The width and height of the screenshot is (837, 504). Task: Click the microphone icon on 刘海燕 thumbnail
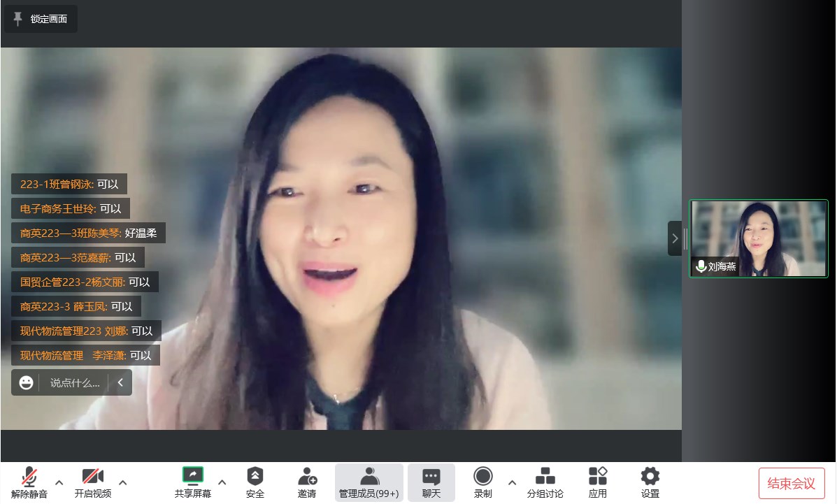click(x=701, y=266)
